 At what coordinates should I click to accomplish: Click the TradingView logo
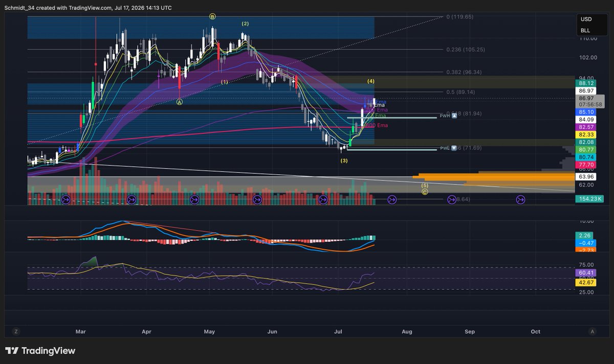(41, 351)
